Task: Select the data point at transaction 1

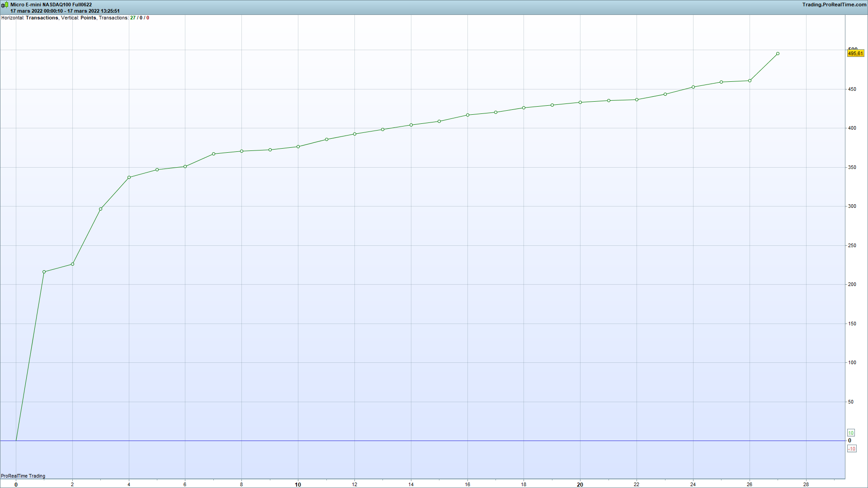Action: (44, 272)
